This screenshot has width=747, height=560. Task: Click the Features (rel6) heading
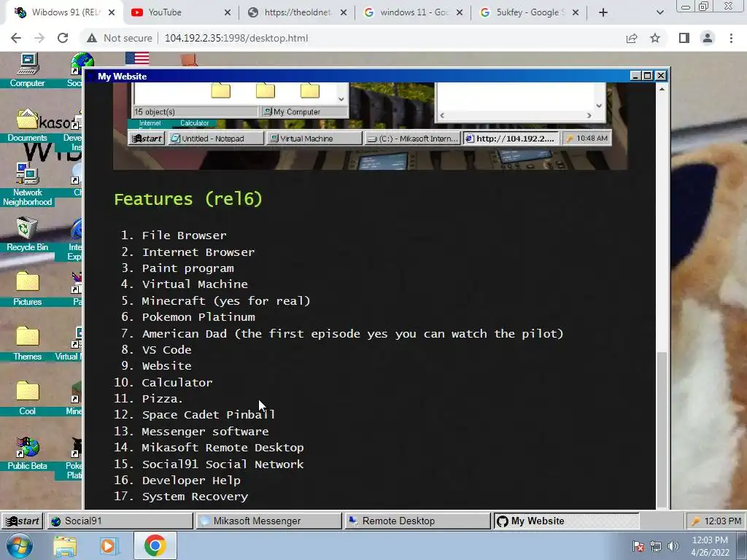[x=188, y=198]
